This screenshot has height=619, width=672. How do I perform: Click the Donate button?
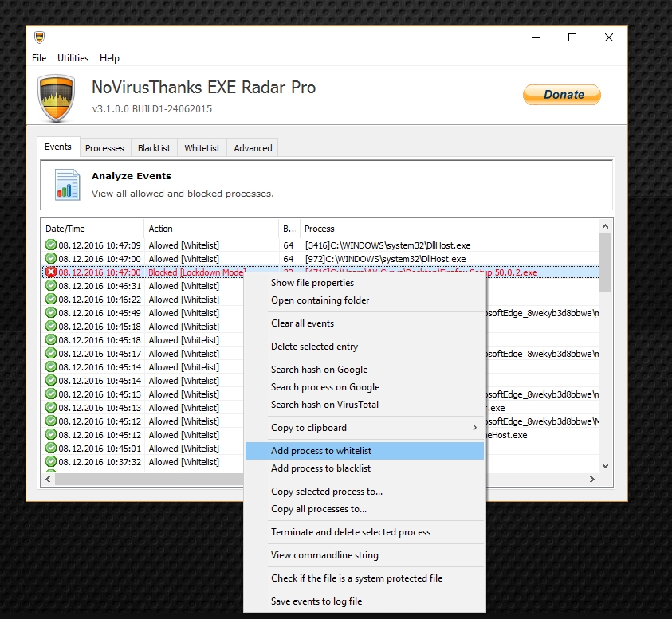[x=562, y=95]
